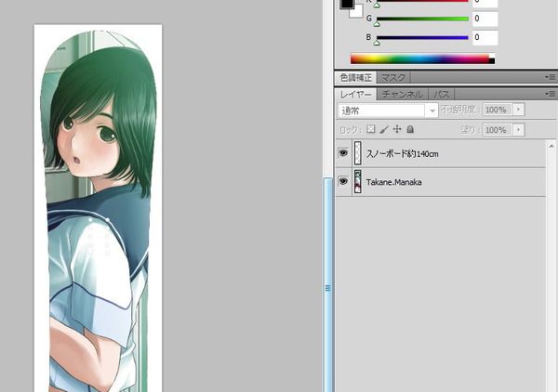Click the Takane.Manaka layer thumbnail

click(358, 182)
